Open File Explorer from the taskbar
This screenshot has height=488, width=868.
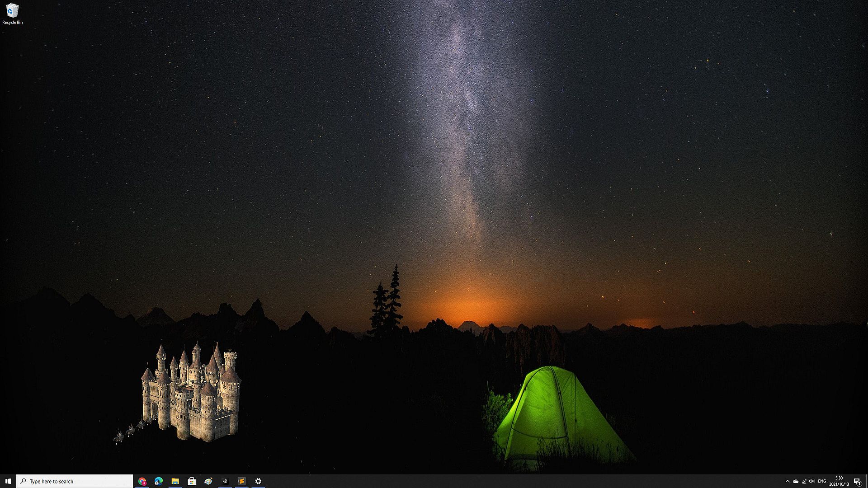pyautogui.click(x=175, y=481)
